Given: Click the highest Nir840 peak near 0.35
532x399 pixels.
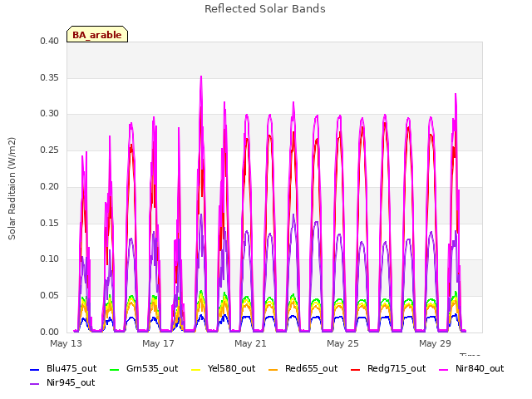Looking at the screenshot, I should [x=201, y=77].
